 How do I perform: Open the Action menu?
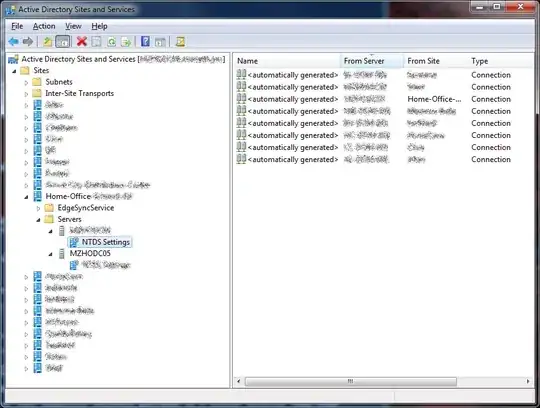coord(44,26)
